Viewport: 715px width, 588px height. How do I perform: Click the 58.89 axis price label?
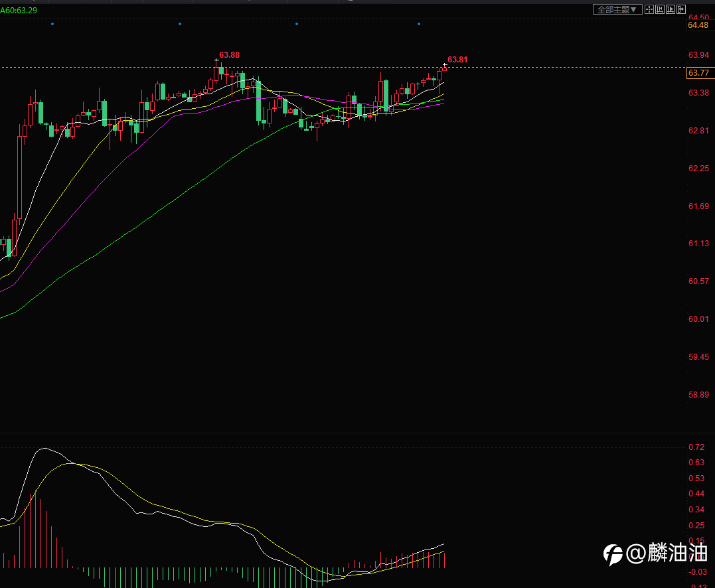(698, 395)
